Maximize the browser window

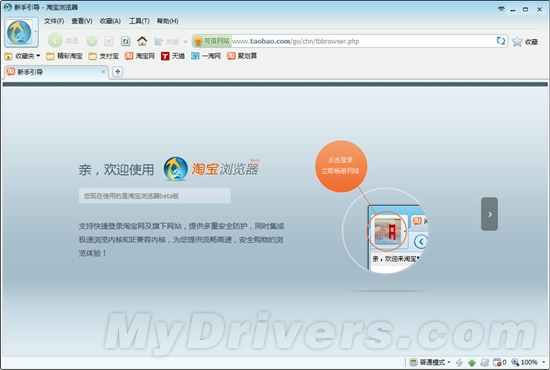pos(525,9)
